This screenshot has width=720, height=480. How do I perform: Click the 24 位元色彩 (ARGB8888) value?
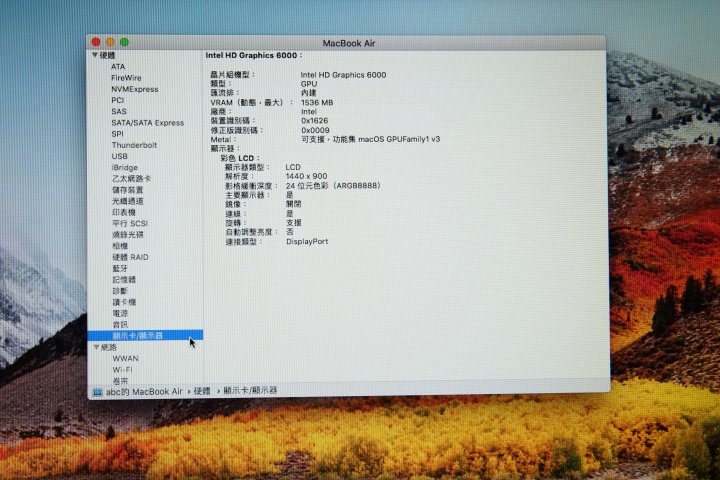pos(333,186)
